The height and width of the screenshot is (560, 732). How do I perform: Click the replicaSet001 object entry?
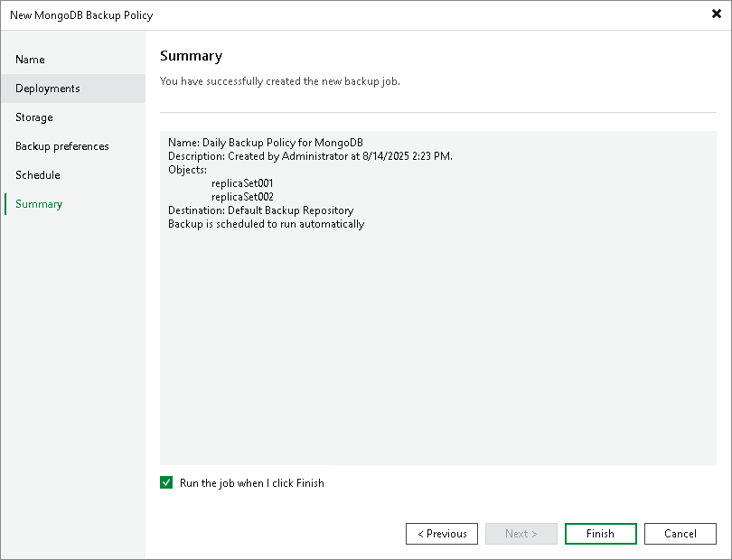point(242,183)
